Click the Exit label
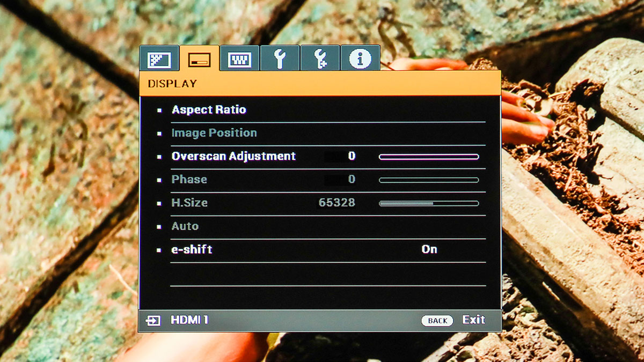The image size is (644, 362). click(474, 320)
